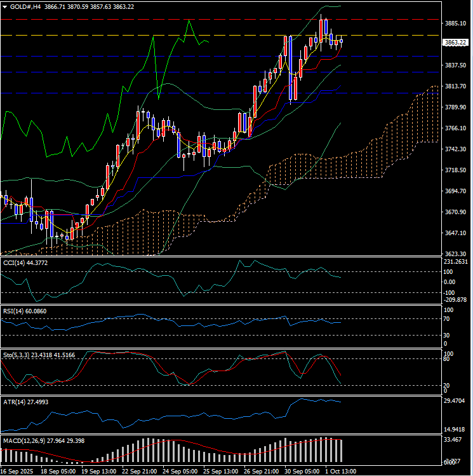Screen dimensions: 473x476
Task: Click the RSI(14) indicator label
Action: pyautogui.click(x=15, y=311)
